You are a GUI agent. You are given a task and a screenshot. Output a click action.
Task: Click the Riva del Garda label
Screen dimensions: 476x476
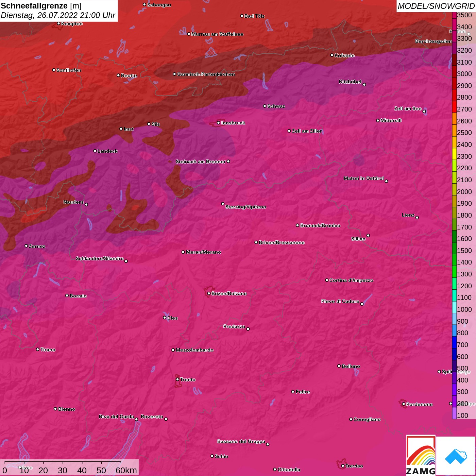point(116,417)
